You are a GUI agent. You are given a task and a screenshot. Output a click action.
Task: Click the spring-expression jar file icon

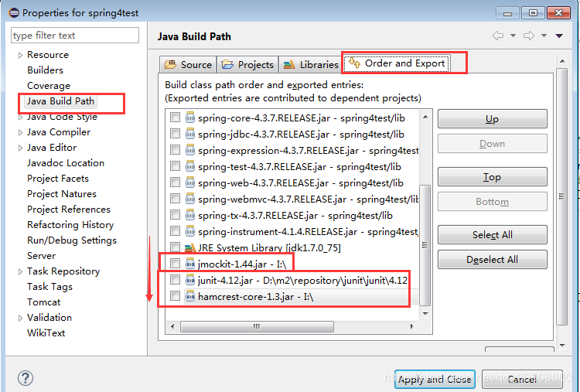point(189,151)
